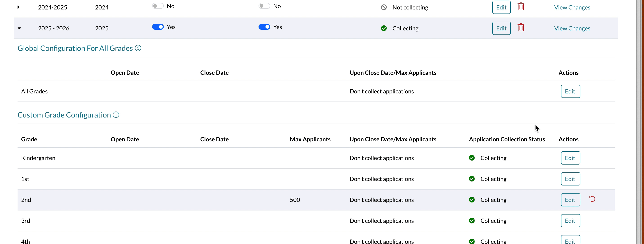Viewport: 644px width, 244px height.
Task: Open View Changes for 2024-2025
Action: 572,7
